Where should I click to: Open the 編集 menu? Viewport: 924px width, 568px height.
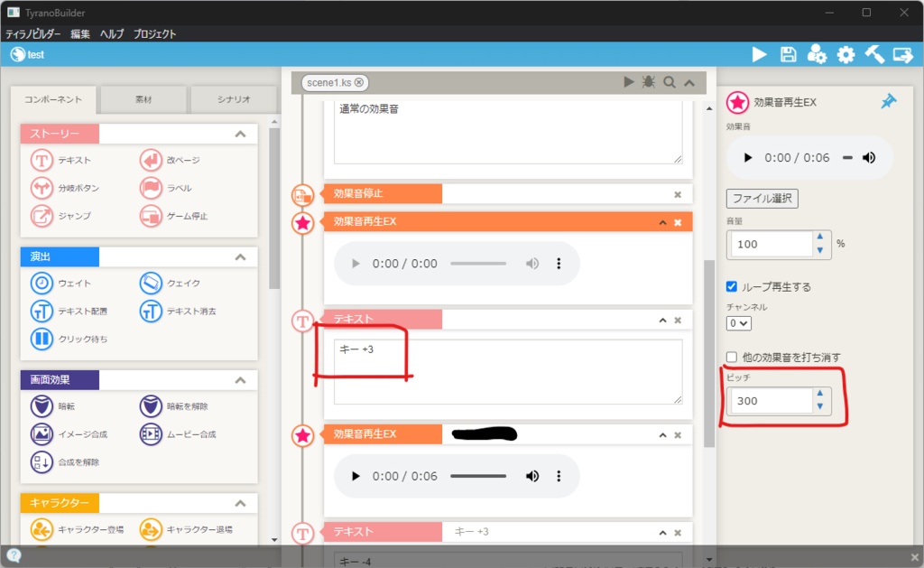tap(80, 33)
